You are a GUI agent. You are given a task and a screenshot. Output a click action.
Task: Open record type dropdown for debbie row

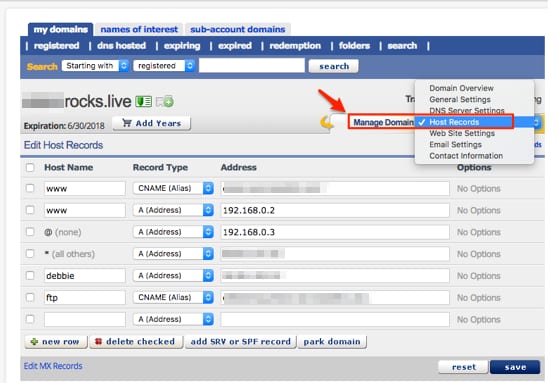[x=173, y=275]
